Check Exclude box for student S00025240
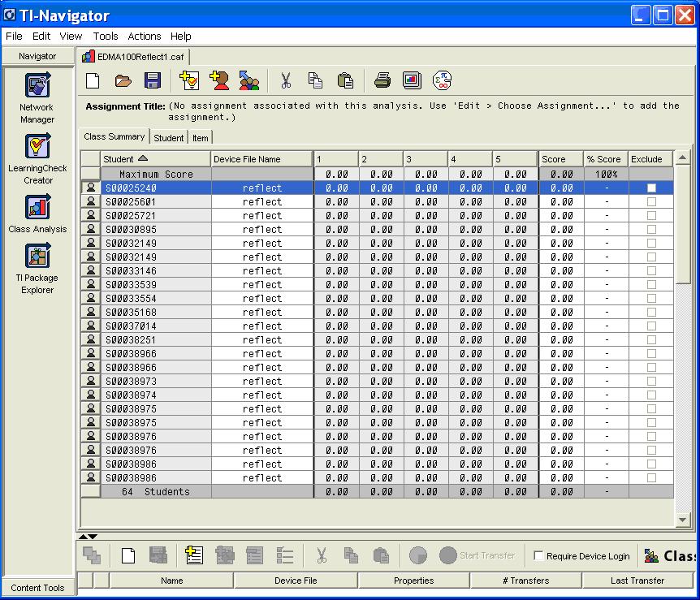Screen dimensions: 700x600 pyautogui.click(x=651, y=188)
